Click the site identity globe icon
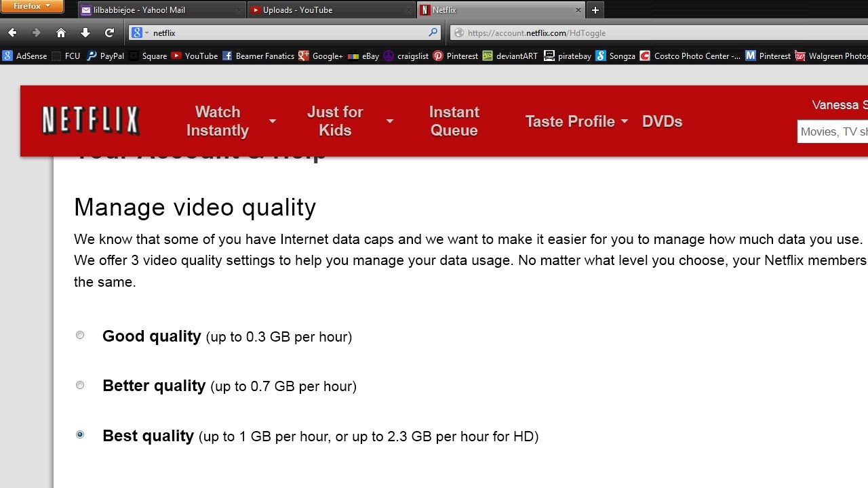Viewport: 868px width, 488px height. pyautogui.click(x=459, y=33)
